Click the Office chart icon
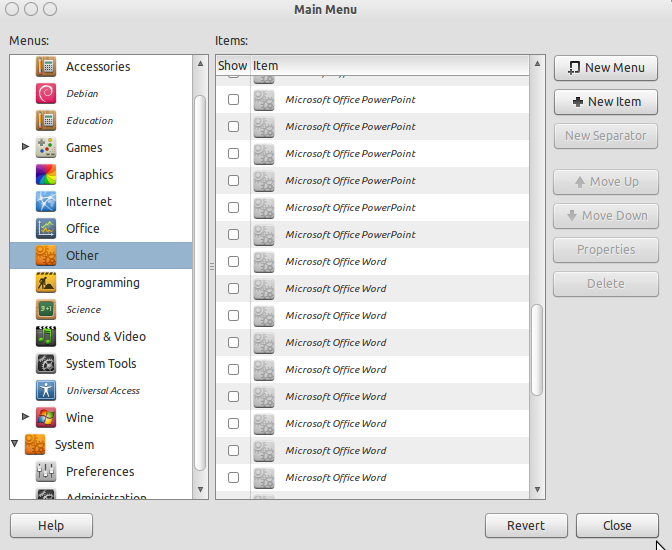Screen dimensions: 672x550 (46, 228)
